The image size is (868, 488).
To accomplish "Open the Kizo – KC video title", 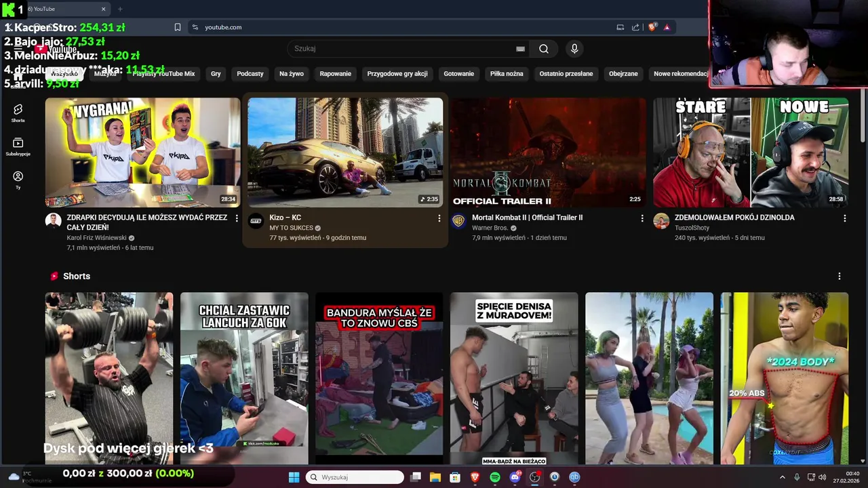I will 285,218.
